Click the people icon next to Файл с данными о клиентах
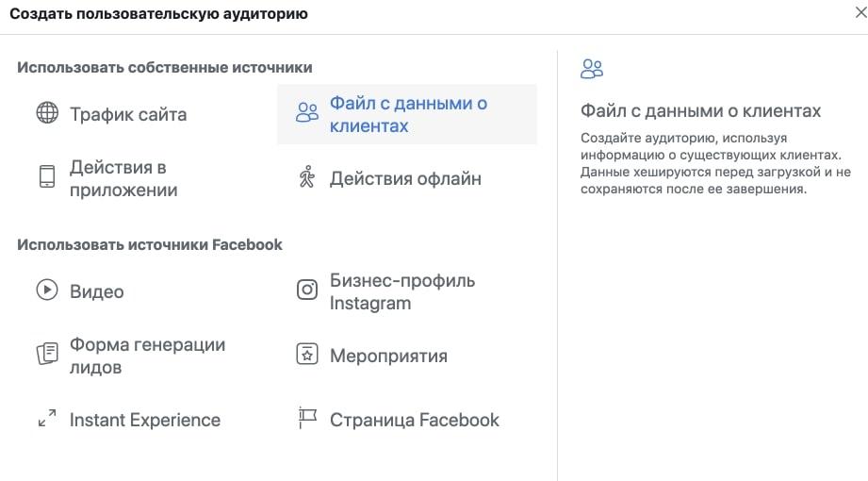The image size is (868, 481). pos(306,112)
